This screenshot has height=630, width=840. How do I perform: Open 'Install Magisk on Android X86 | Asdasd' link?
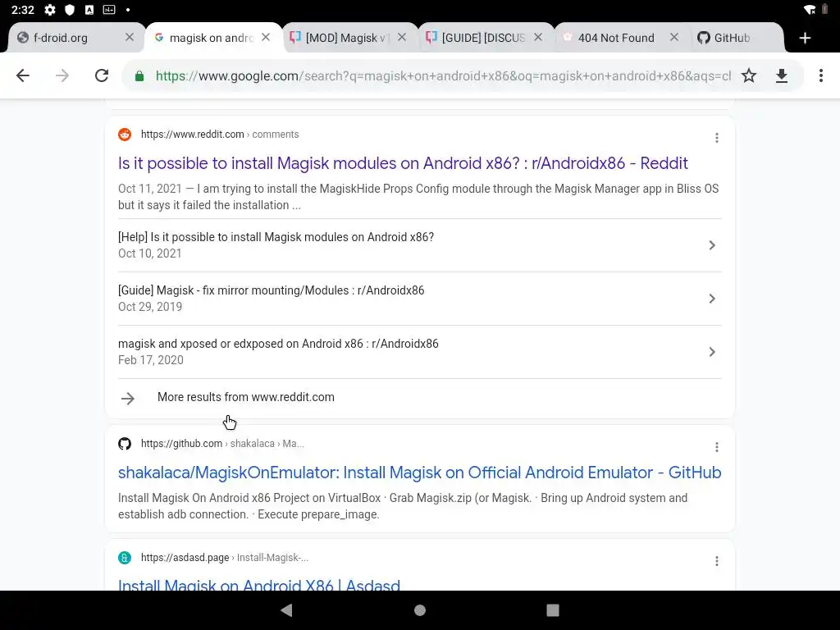click(x=258, y=584)
